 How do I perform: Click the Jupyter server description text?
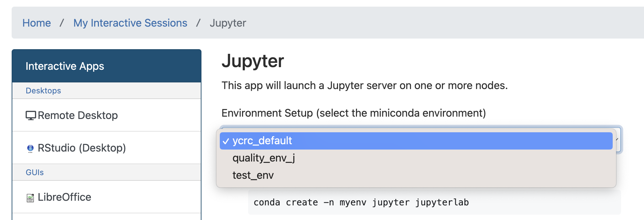point(365,85)
